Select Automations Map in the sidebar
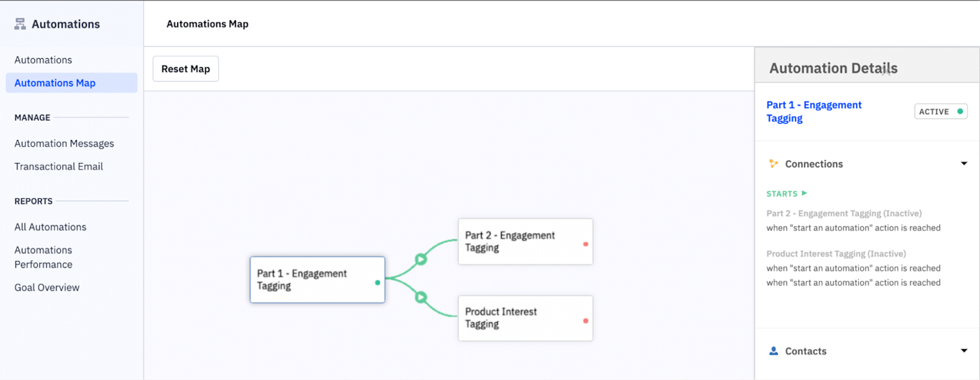The image size is (980, 380). pos(55,83)
